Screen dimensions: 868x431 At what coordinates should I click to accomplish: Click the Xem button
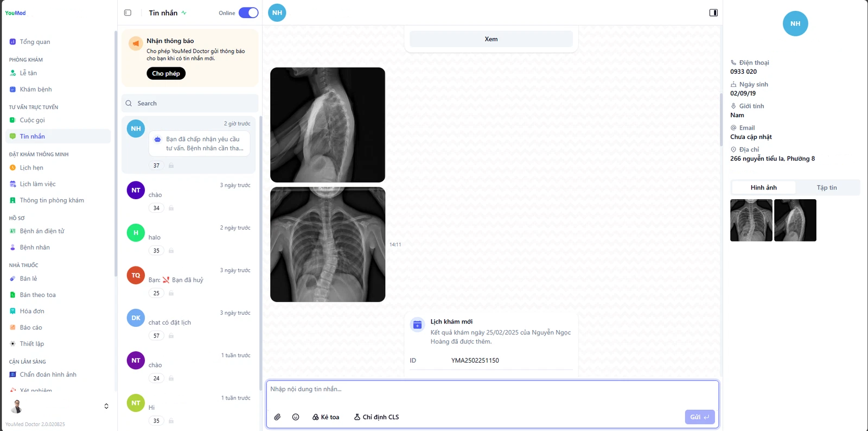pyautogui.click(x=491, y=39)
